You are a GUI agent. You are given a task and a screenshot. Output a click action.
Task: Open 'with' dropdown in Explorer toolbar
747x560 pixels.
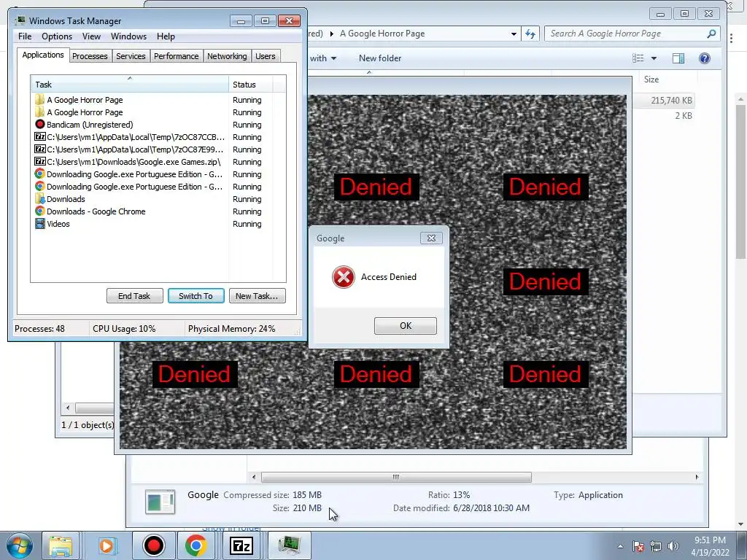tap(323, 58)
